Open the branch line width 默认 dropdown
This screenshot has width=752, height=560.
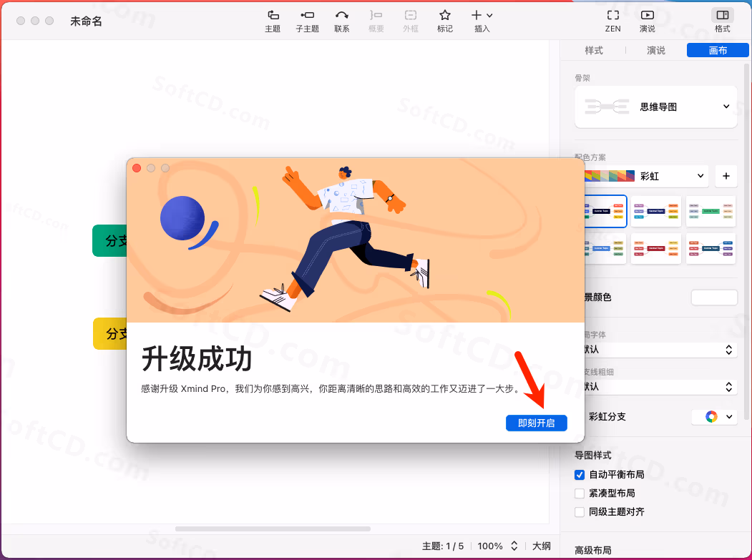click(x=660, y=387)
